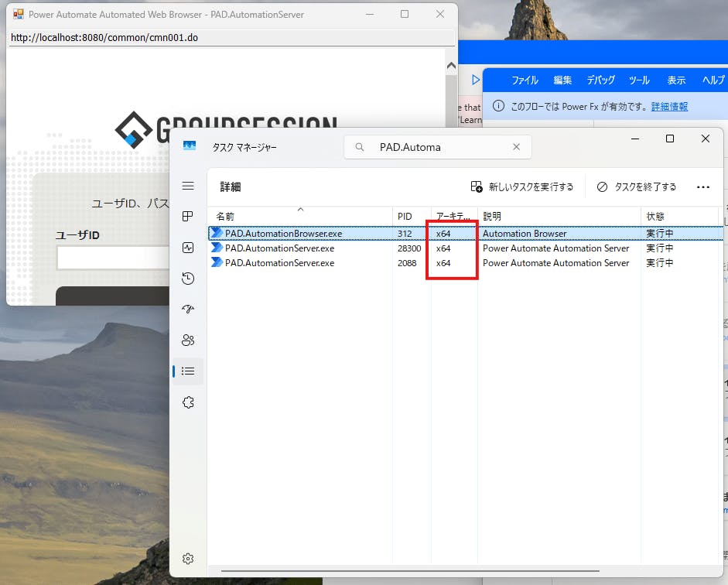Open the 表示 menu in Power Automate

coord(676,80)
